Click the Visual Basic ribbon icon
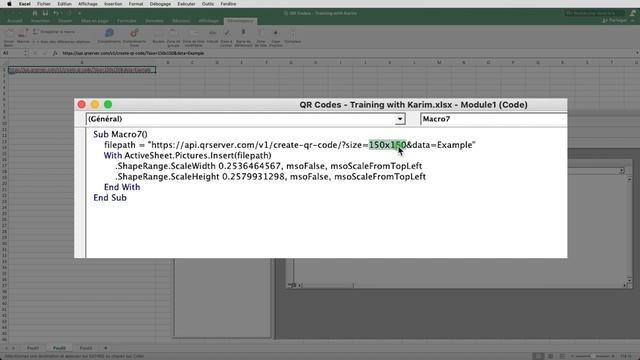Image resolution: width=640 pixels, height=360 pixels. (9, 37)
